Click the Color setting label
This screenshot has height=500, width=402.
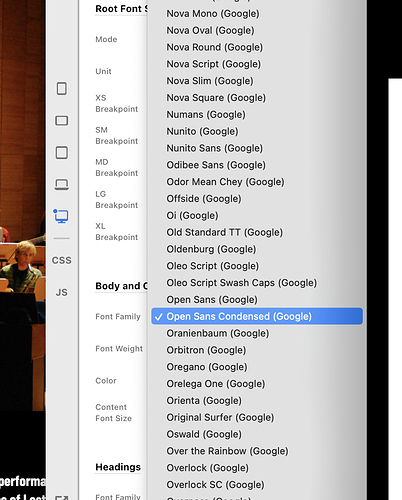(106, 381)
